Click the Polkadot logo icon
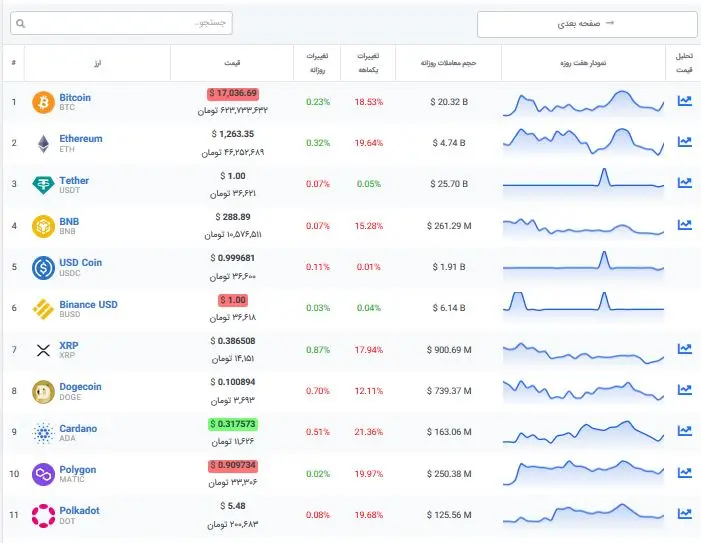 tap(43, 515)
